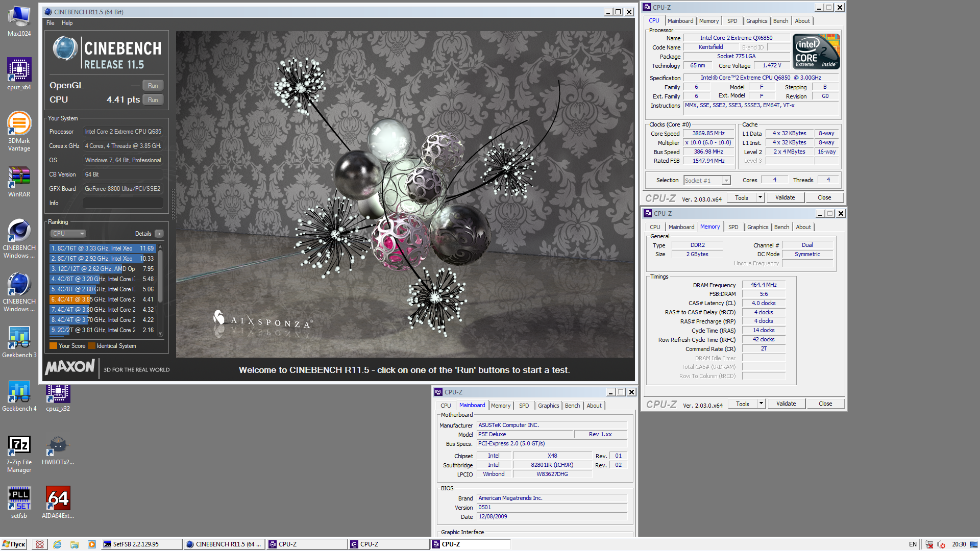980x551 pixels.
Task: Open Bench tab in top CPU-Z window
Action: pyautogui.click(x=780, y=21)
